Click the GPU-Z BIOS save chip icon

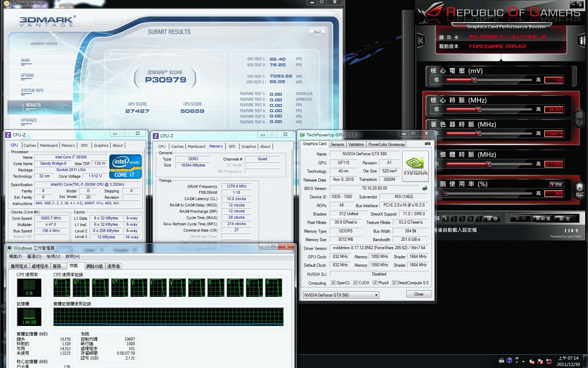tap(425, 188)
